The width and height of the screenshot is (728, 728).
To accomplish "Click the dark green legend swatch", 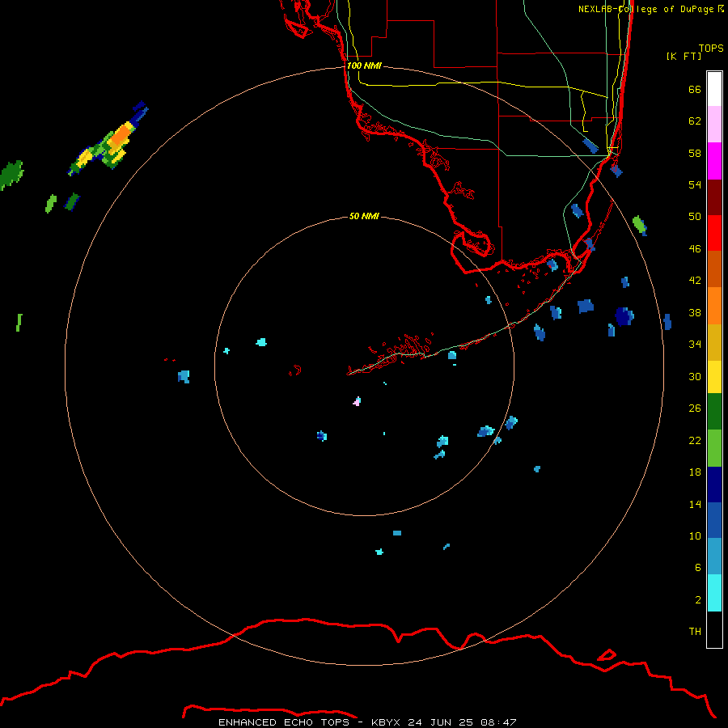I will [714, 412].
